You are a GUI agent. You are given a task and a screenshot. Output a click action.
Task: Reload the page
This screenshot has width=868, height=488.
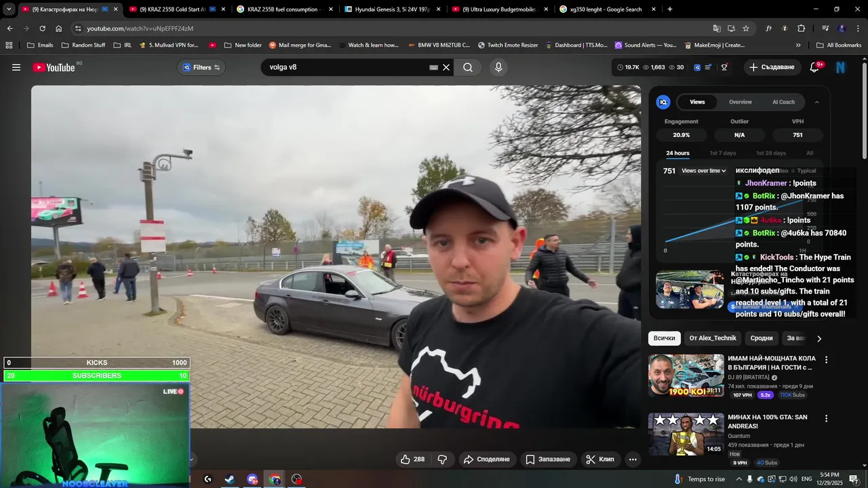[42, 28]
